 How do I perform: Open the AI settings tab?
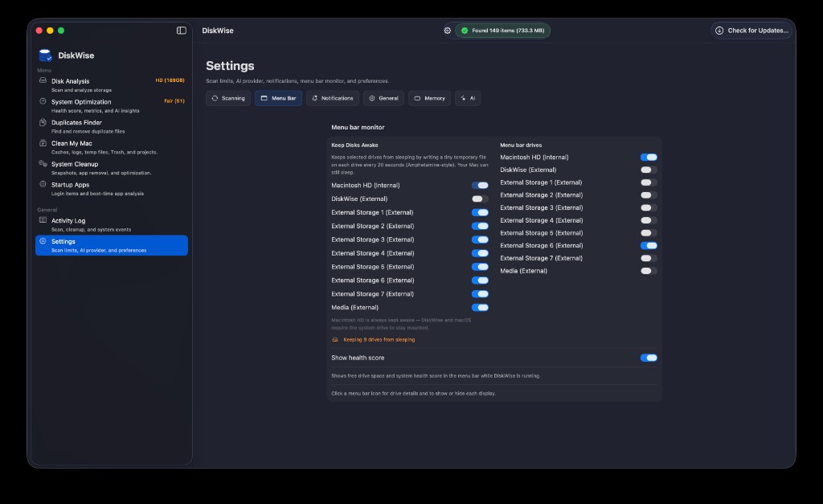468,98
